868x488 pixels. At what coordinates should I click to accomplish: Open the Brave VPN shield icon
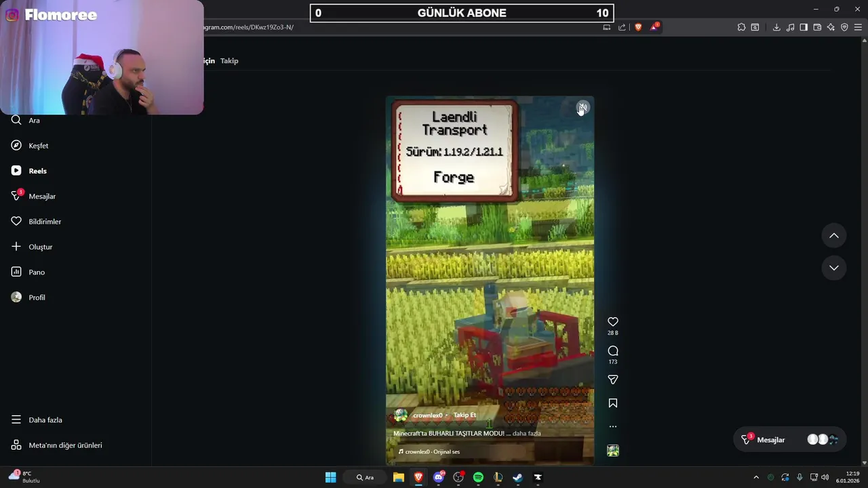click(x=844, y=27)
